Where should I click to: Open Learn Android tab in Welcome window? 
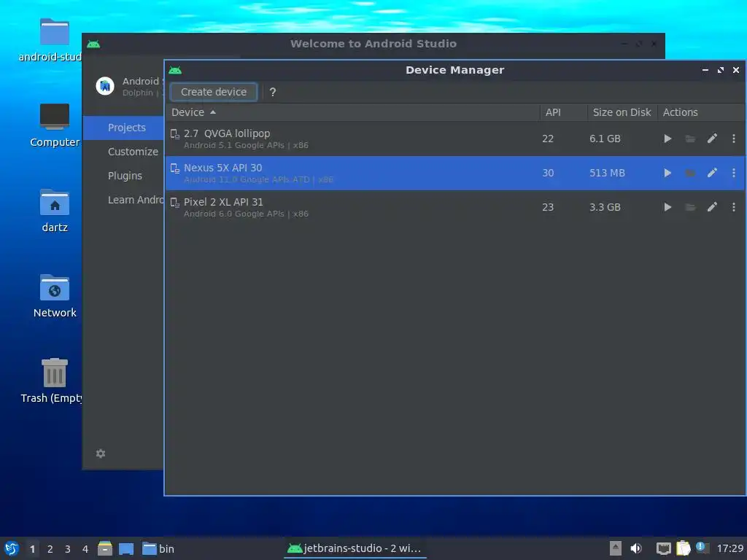[123, 200]
